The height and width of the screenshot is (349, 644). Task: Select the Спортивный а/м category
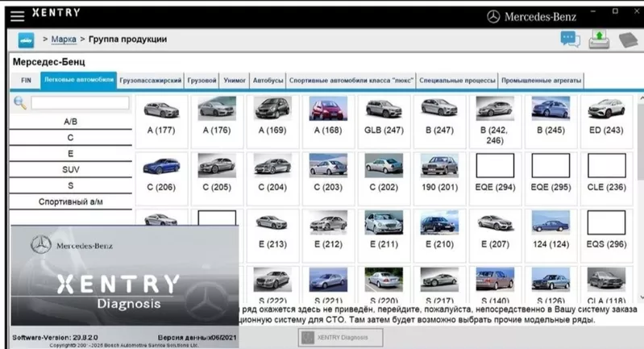[x=70, y=202]
